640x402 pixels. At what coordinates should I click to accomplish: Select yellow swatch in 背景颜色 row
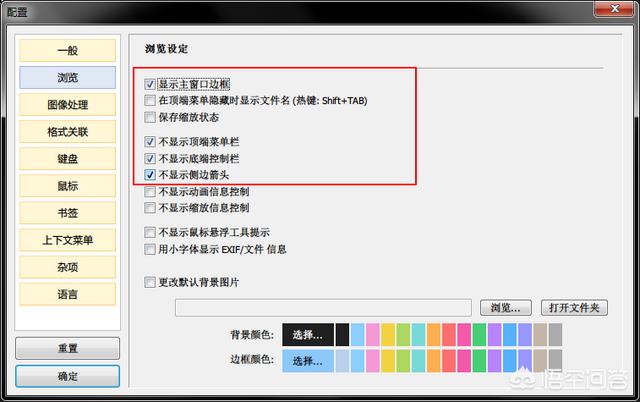(x=388, y=335)
